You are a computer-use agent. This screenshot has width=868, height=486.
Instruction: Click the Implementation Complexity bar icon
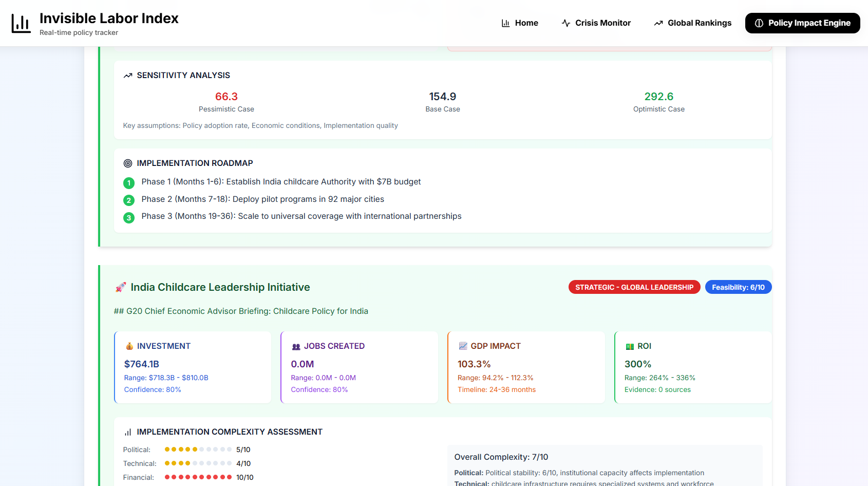coord(128,432)
